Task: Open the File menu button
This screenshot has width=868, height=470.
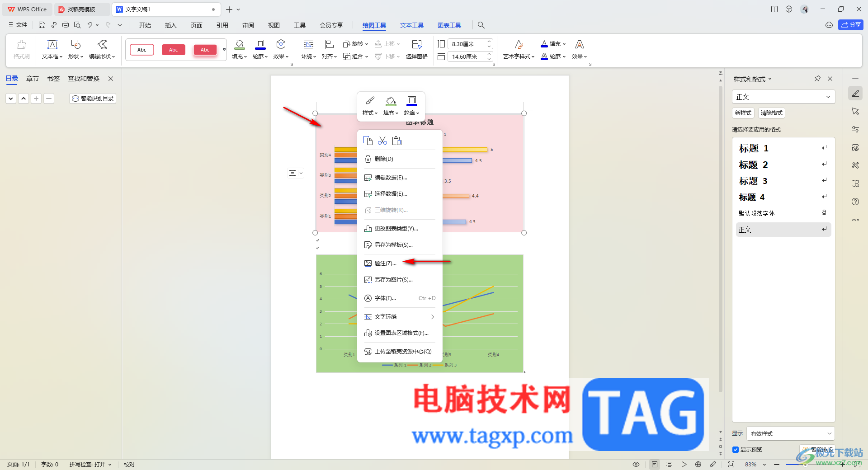Action: [18, 25]
